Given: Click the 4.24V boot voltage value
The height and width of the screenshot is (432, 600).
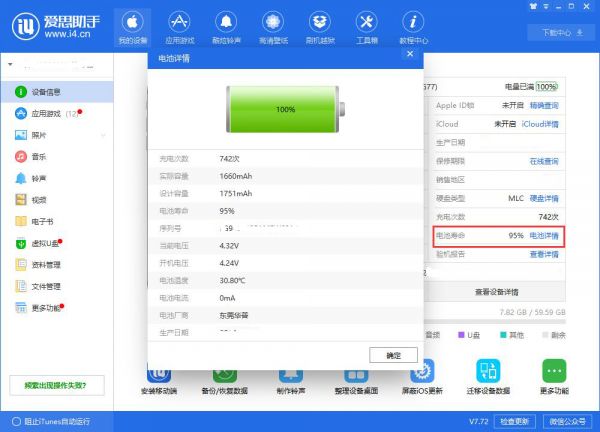Looking at the screenshot, I should [x=229, y=263].
